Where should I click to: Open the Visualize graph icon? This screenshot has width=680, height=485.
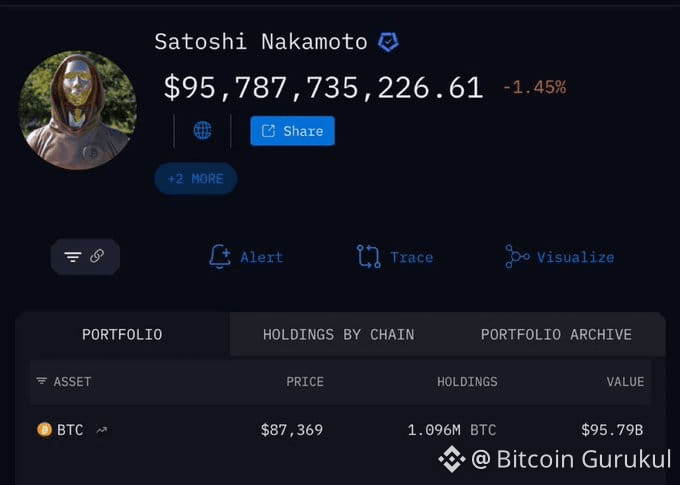517,257
